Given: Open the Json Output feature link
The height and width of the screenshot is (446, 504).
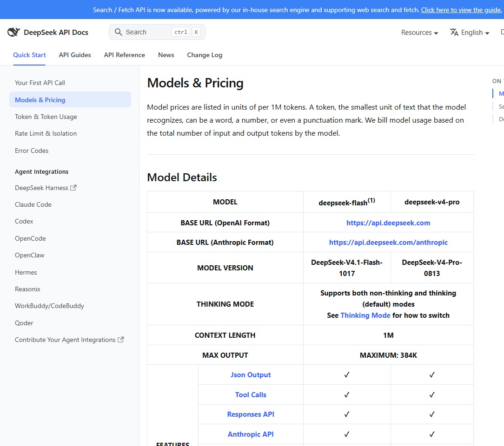Looking at the screenshot, I should pyautogui.click(x=251, y=375).
